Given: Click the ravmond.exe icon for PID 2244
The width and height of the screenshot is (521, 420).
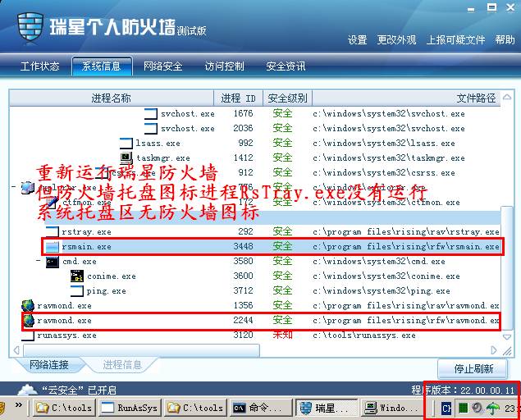Looking at the screenshot, I should point(28,320).
